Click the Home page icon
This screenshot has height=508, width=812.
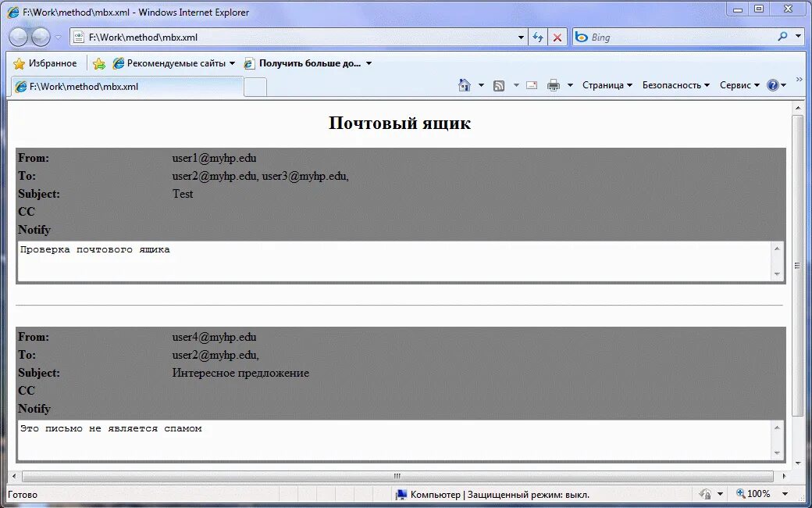point(465,85)
